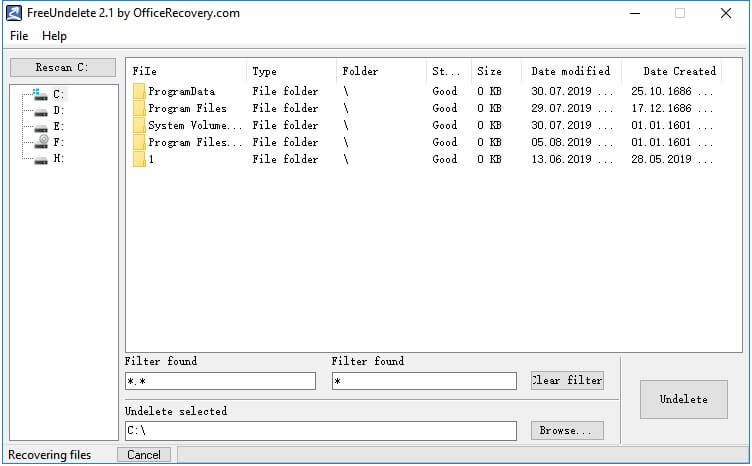Click the Undelete selected path field C:\
This screenshot has width=752, height=466.
321,431
